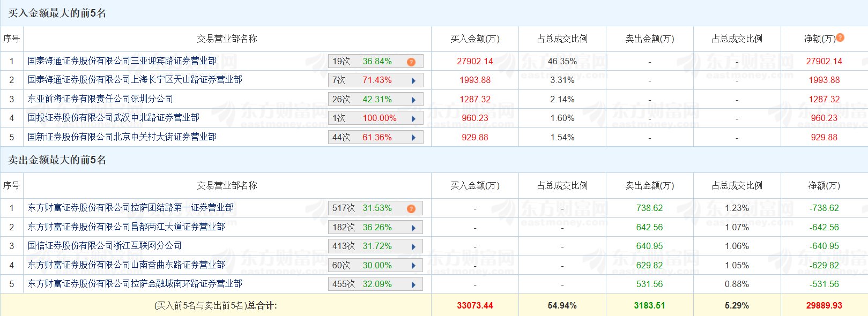Click blue arrow icon in 昌都两江大道 row
Image resolution: width=868 pixels, height=316 pixels.
[413, 228]
